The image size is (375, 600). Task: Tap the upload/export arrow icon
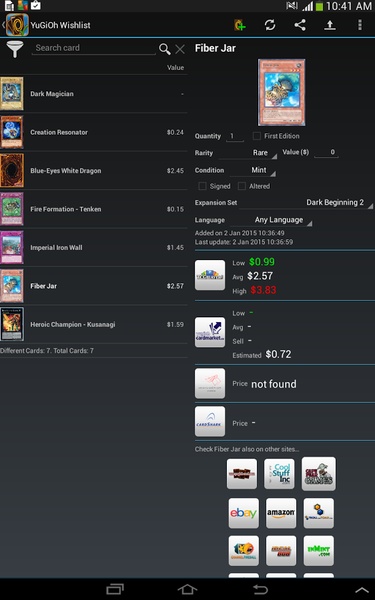(330, 25)
